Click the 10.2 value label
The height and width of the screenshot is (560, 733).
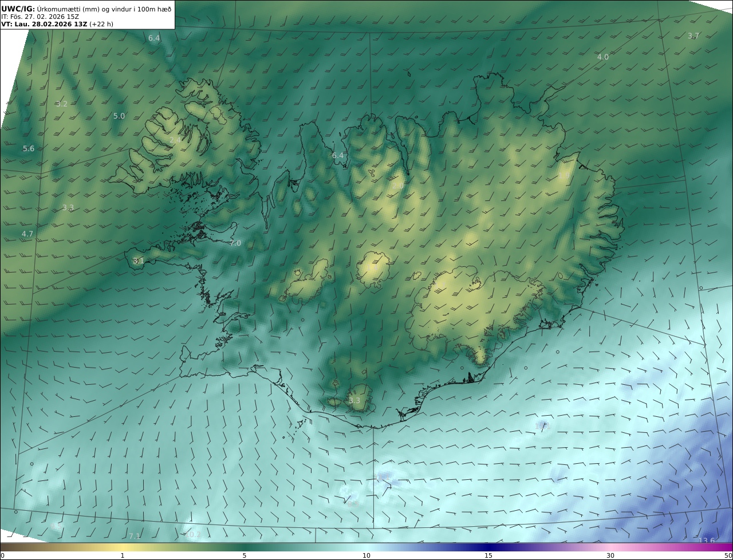(194, 535)
